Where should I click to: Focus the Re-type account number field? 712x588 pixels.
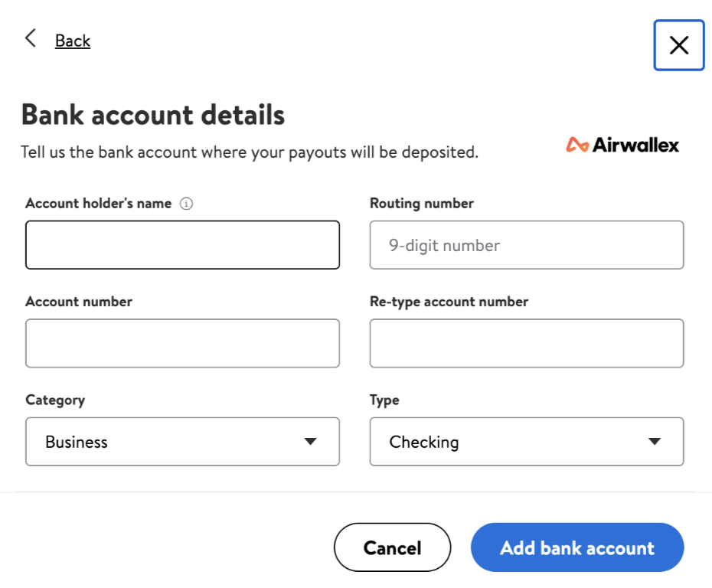[x=526, y=343]
